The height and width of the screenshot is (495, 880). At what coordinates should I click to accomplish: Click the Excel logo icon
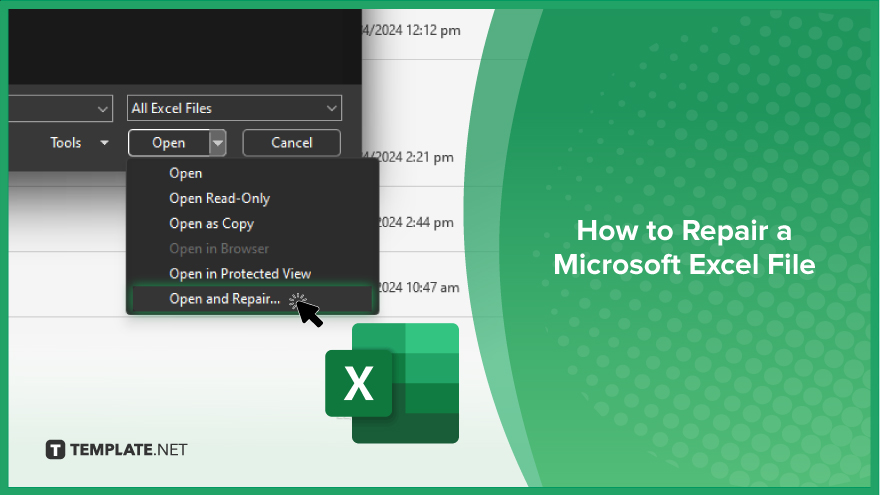[x=392, y=383]
